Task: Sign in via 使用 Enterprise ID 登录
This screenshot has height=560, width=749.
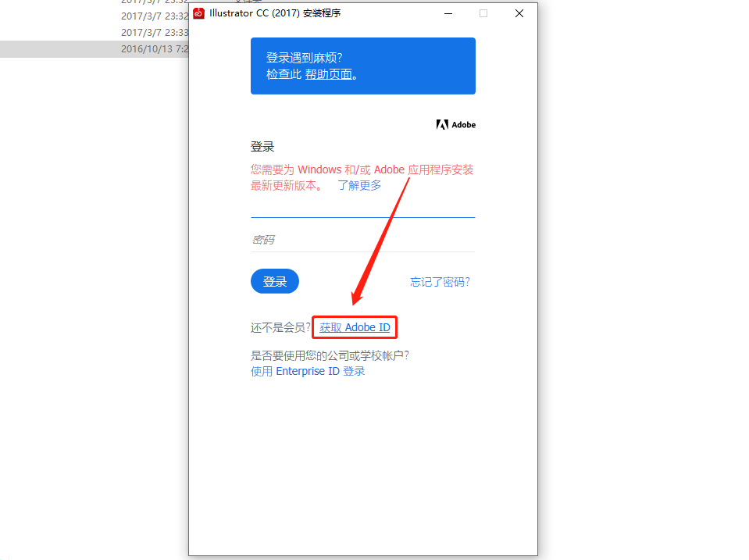Action: point(308,371)
